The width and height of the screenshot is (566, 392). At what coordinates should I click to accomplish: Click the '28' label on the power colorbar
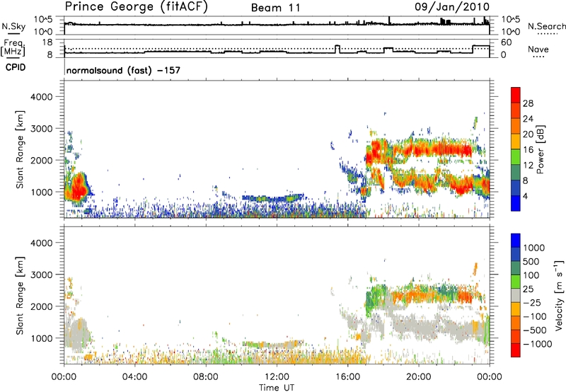[x=528, y=103]
